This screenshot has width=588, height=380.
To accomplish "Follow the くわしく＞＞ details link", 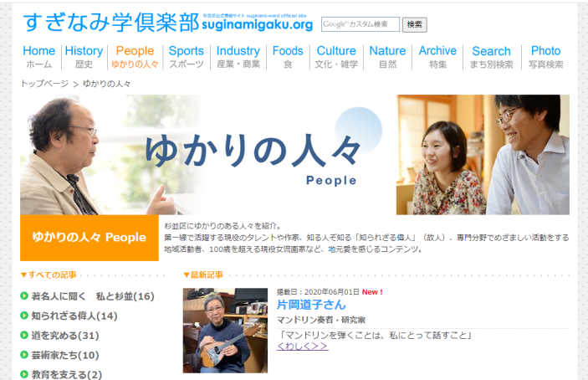I will tap(302, 346).
